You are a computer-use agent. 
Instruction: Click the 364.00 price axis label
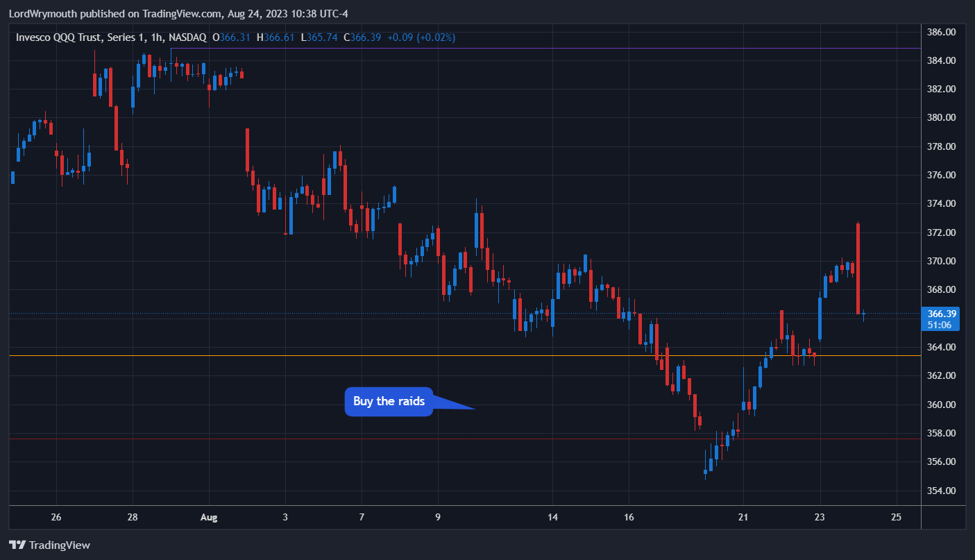(x=942, y=347)
